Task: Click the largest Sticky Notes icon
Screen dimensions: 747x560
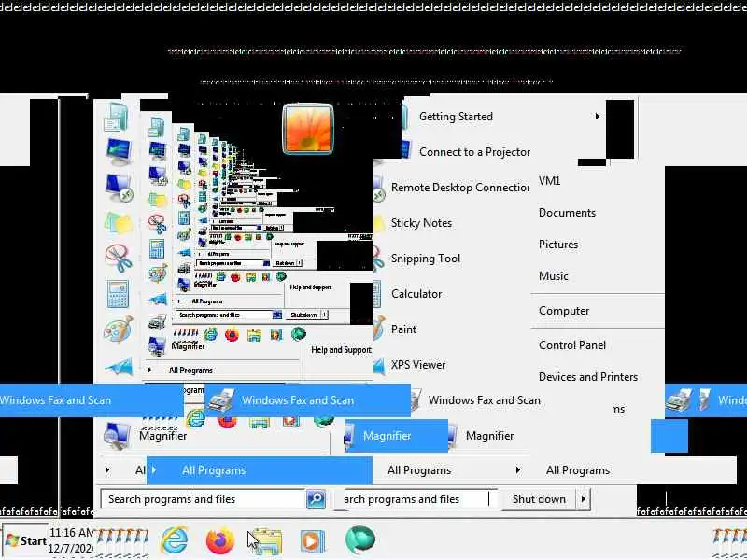Action: pyautogui.click(x=119, y=223)
